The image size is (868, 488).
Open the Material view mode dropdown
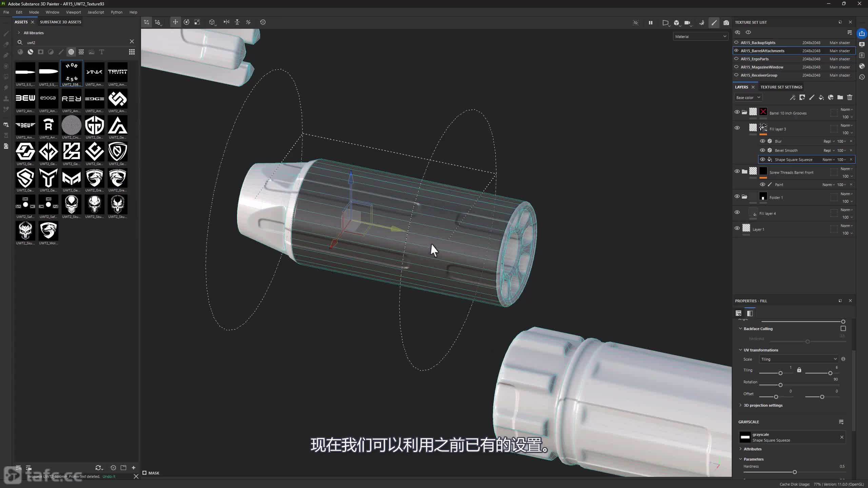(700, 37)
